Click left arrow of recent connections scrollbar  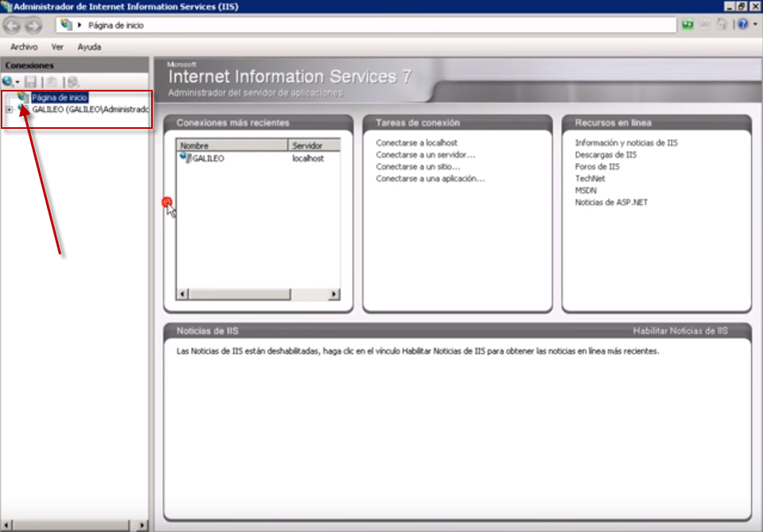pyautogui.click(x=182, y=293)
